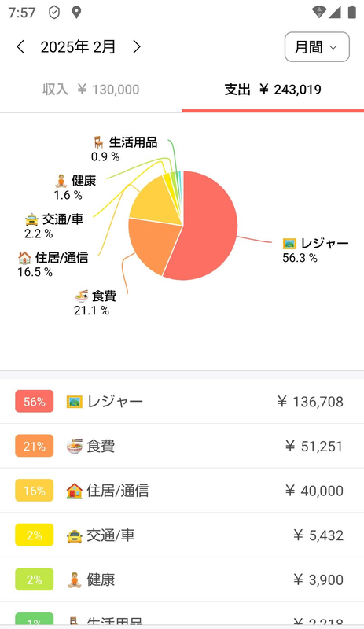Open the 食費 ¥51,251 list row
The image size is (364, 629).
182,446
